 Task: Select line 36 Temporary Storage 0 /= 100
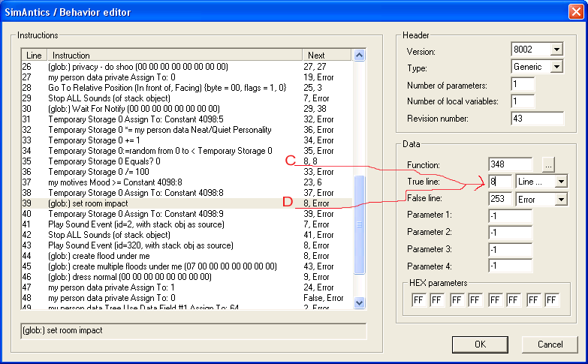pos(186,172)
